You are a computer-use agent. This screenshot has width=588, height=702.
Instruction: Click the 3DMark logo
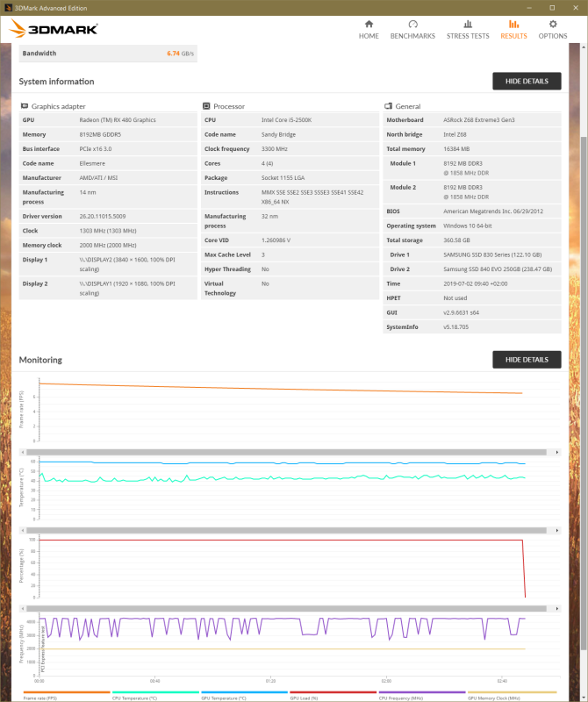tap(54, 29)
